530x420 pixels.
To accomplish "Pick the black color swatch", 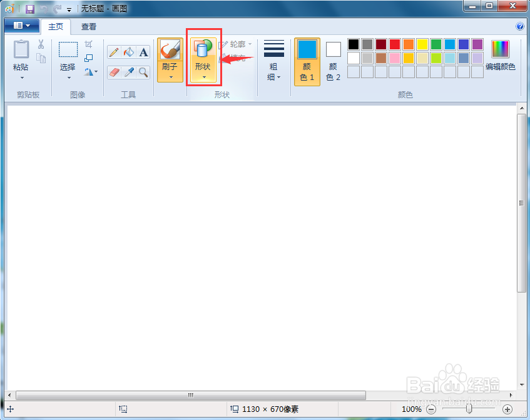I will (x=354, y=44).
